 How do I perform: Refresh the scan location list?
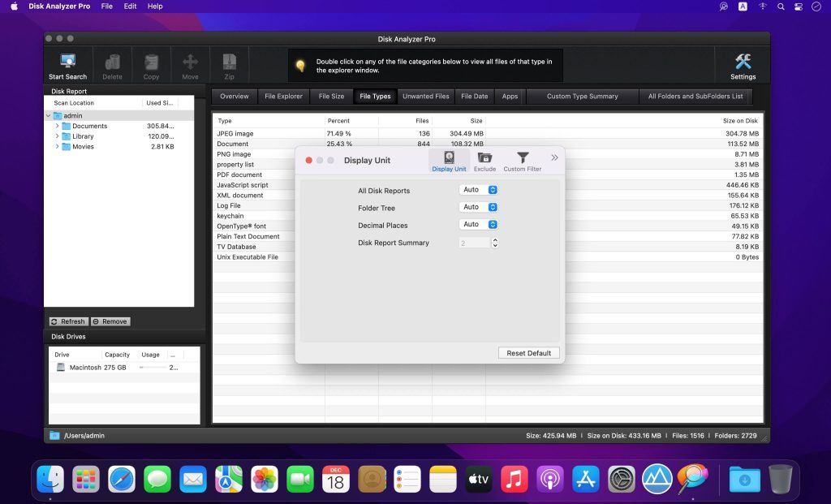point(68,321)
